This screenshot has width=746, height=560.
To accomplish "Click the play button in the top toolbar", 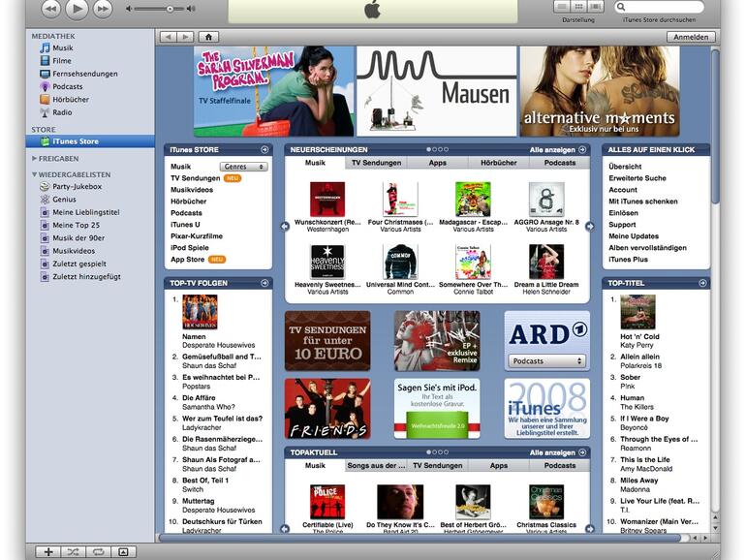I will [x=77, y=9].
